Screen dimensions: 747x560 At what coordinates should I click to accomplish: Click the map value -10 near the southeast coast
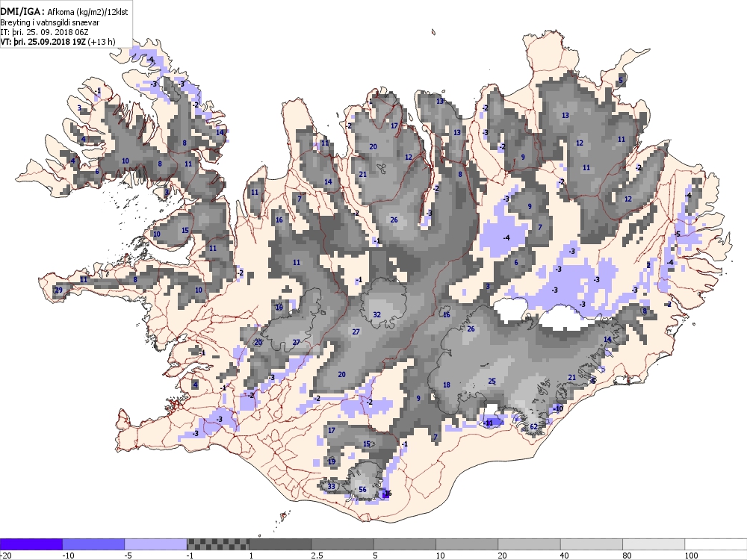(x=558, y=408)
